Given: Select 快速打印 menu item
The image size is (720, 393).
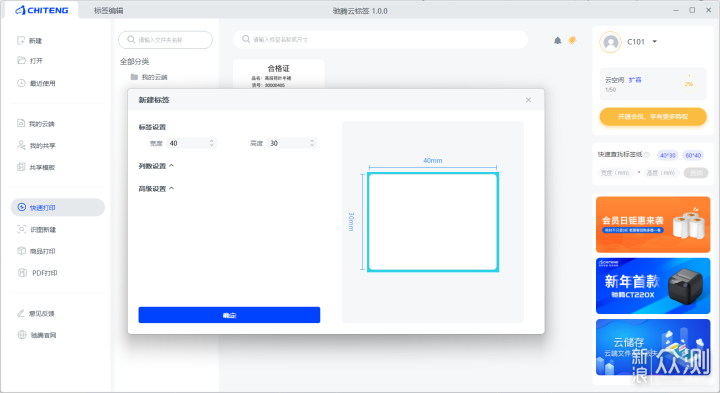Looking at the screenshot, I should point(57,208).
